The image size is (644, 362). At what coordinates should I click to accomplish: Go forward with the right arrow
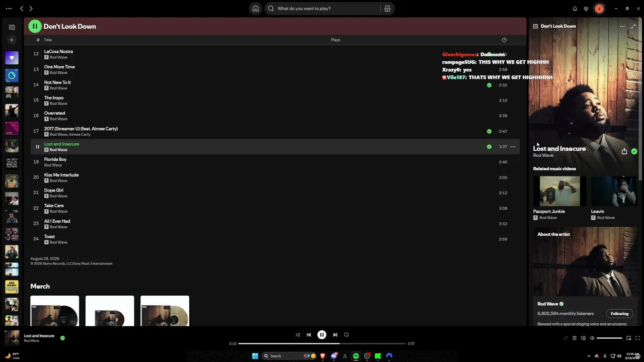[31, 9]
